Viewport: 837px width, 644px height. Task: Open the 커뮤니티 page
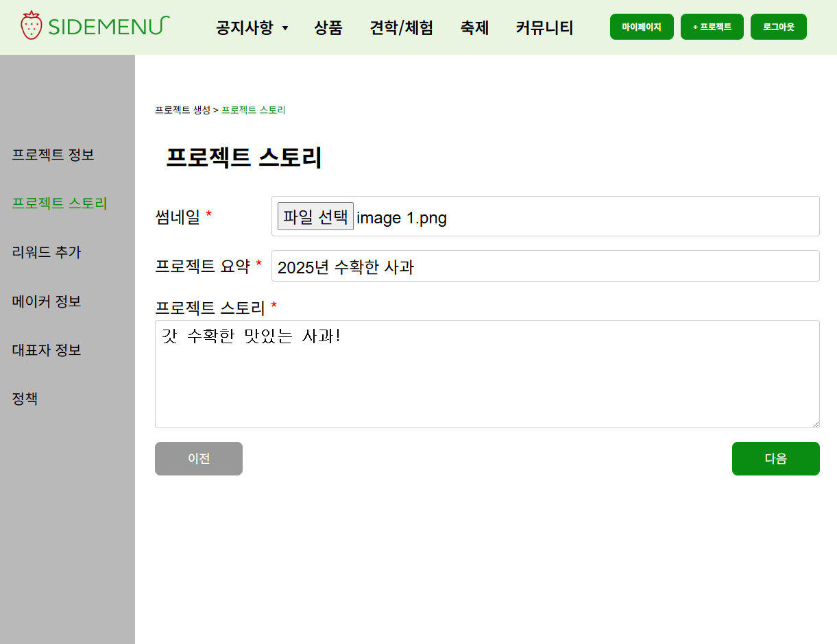(544, 27)
